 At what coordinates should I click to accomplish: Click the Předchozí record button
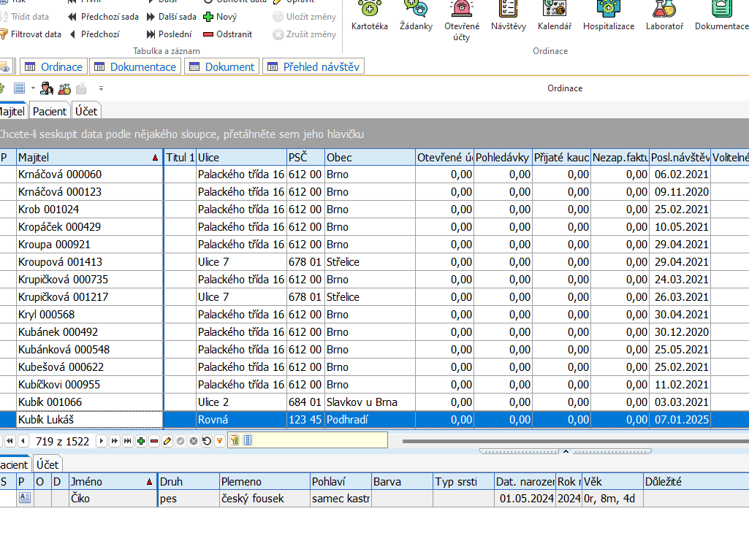pos(94,34)
